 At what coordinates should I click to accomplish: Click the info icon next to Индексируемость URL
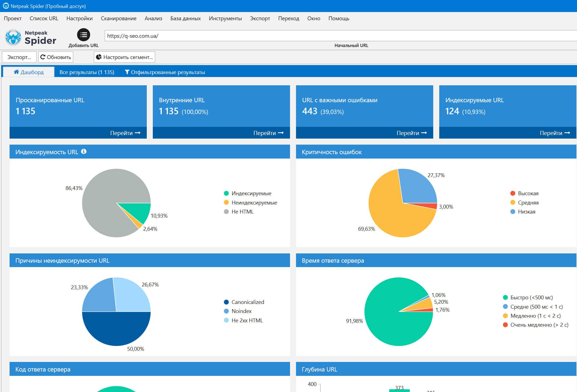click(x=84, y=151)
